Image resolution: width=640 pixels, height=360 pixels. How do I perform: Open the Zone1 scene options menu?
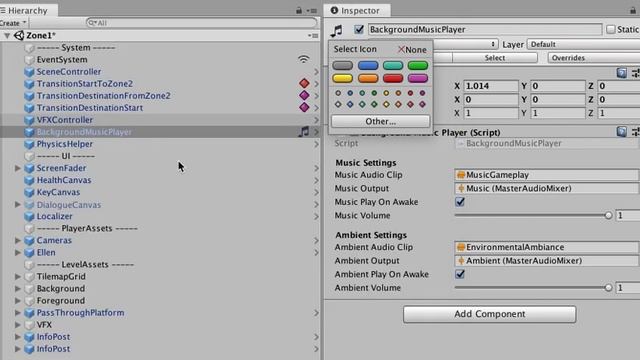pos(313,36)
